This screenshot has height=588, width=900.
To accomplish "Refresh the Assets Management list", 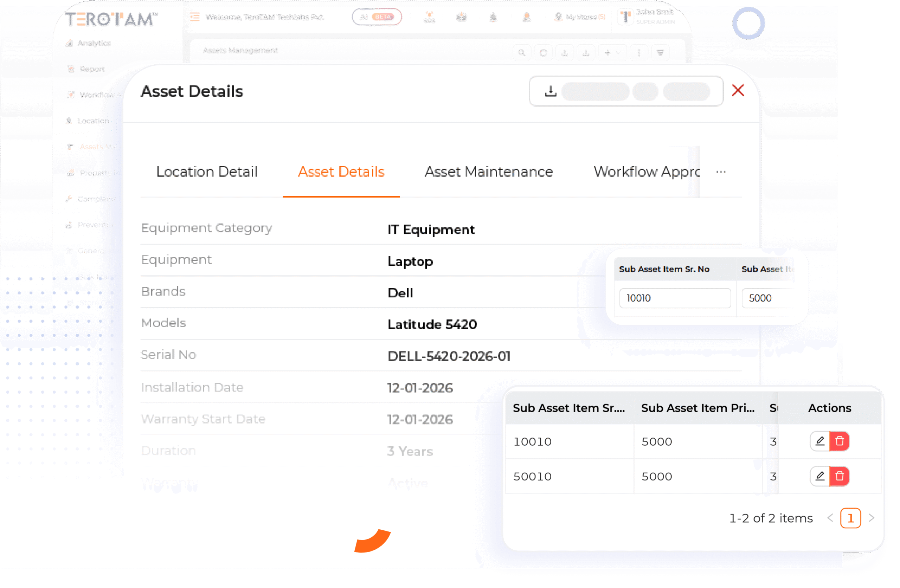I will pos(543,53).
